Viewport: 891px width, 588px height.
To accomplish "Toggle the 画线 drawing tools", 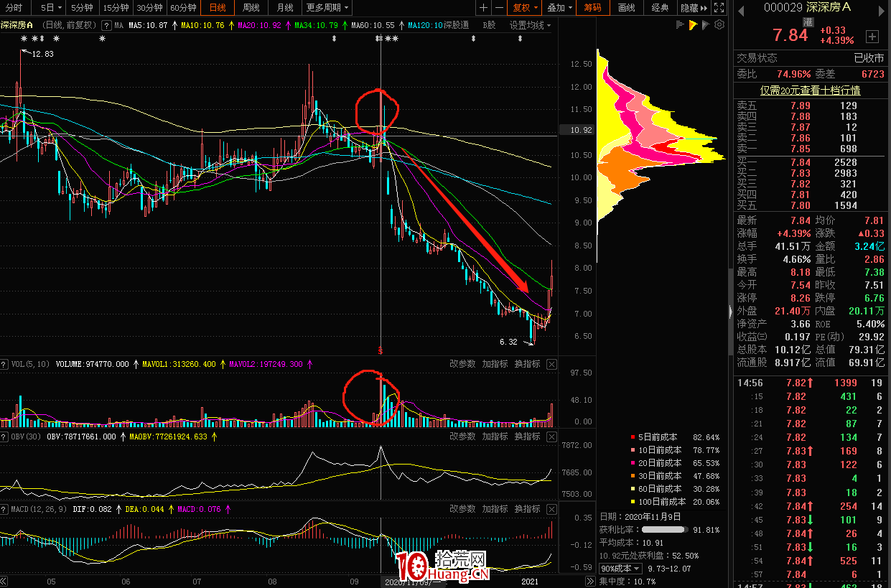I will pyautogui.click(x=626, y=8).
